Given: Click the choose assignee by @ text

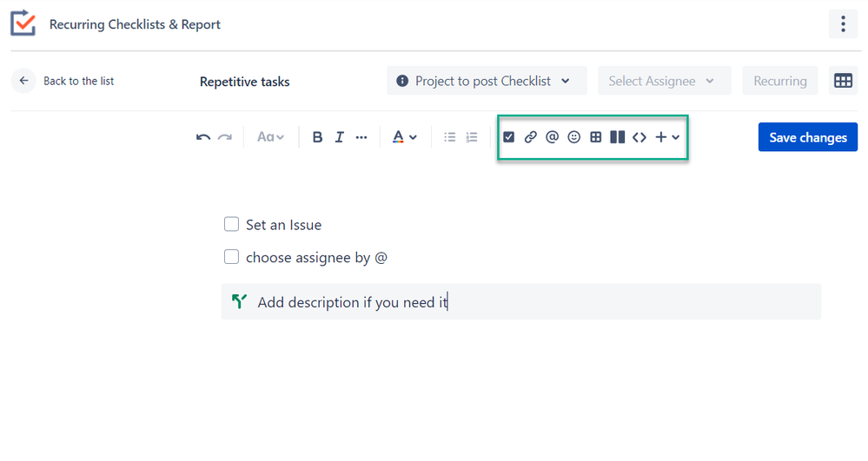Looking at the screenshot, I should 316,258.
